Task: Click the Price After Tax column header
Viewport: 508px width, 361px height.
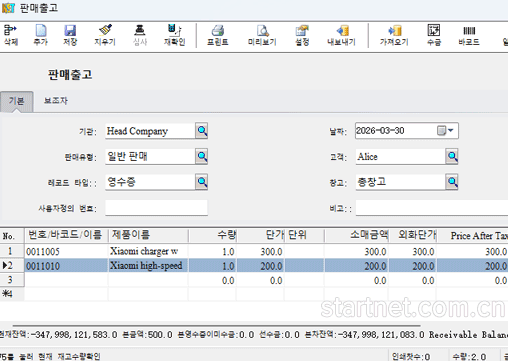Action: tap(472, 235)
